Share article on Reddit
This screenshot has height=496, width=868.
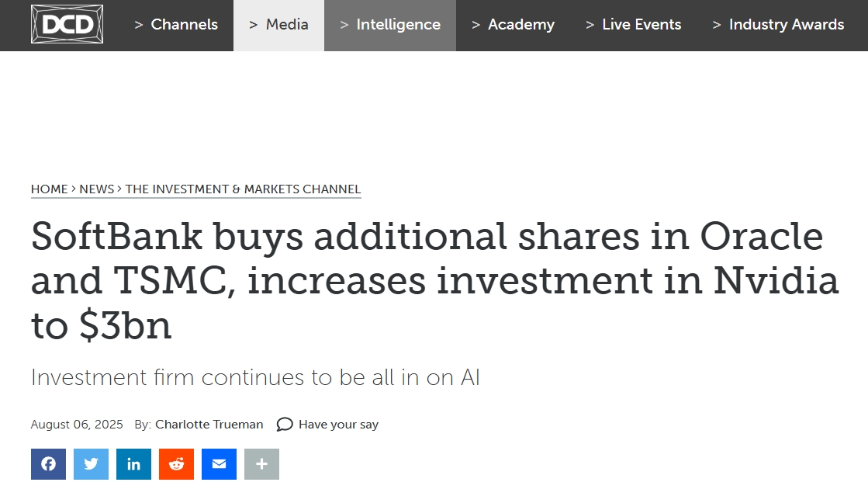176,464
